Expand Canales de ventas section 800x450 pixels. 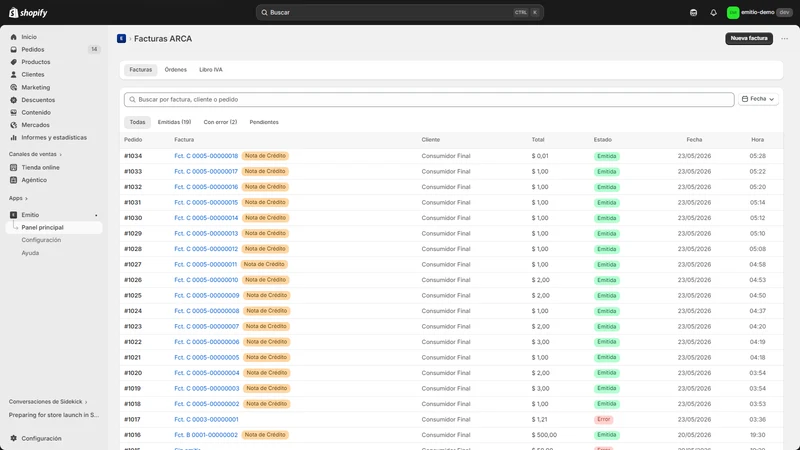pyautogui.click(x=35, y=154)
